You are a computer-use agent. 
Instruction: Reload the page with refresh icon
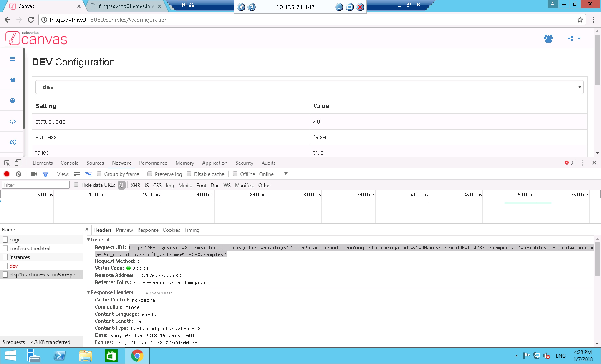[x=31, y=19]
